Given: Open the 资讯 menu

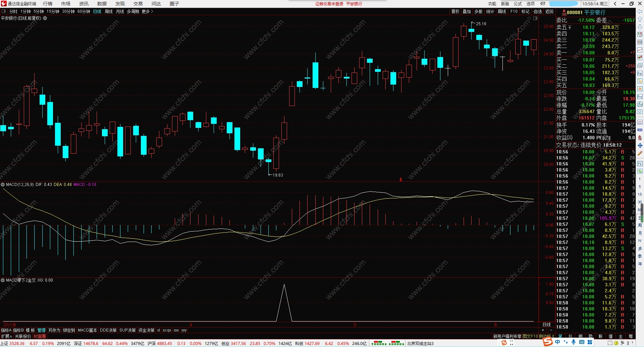Looking at the screenshot, I should tap(84, 4).
